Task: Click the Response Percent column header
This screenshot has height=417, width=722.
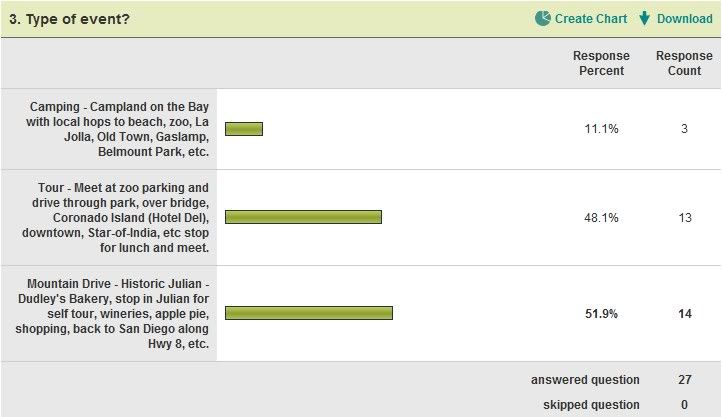Action: point(601,63)
